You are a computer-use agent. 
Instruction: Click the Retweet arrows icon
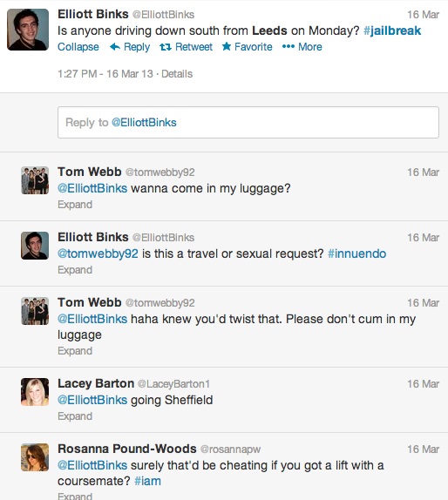[166, 47]
